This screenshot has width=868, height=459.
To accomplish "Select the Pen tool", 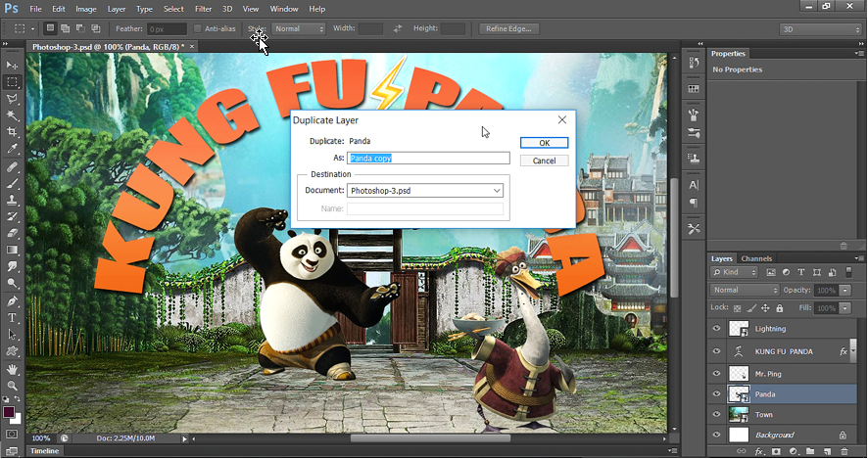I will click(x=12, y=300).
